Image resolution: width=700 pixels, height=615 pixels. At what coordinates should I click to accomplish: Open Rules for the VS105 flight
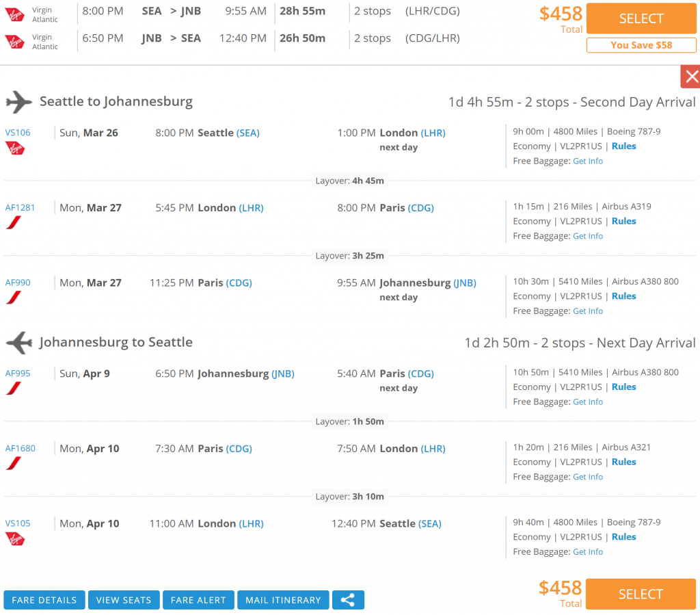[623, 537]
